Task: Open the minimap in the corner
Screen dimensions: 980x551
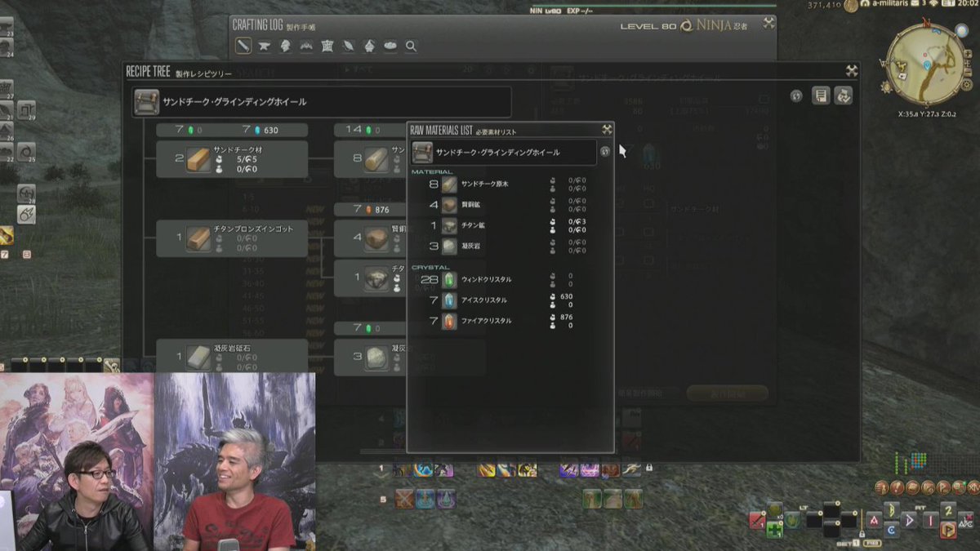Action: (x=925, y=63)
